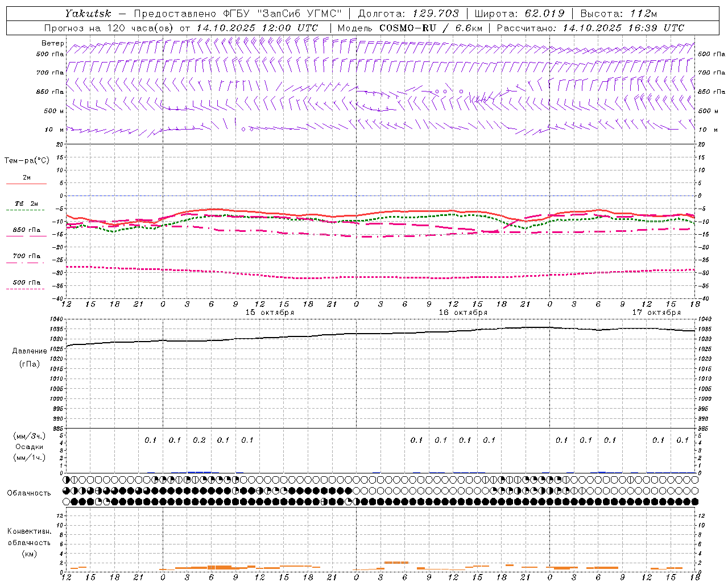Click the Ветер panel label
728x582 pixels.
53,43
